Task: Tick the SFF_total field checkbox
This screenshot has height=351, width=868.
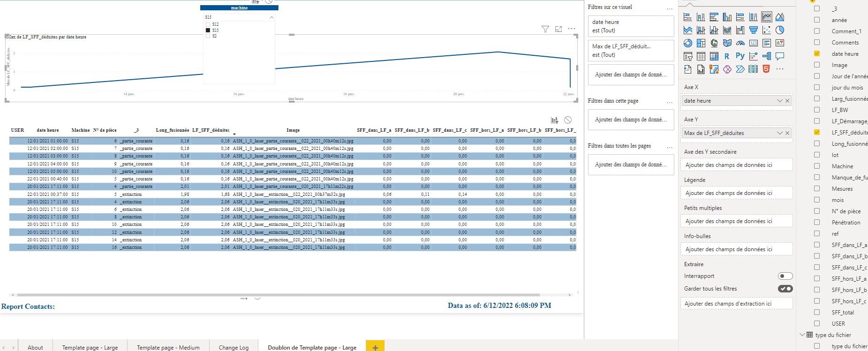Action: click(817, 312)
